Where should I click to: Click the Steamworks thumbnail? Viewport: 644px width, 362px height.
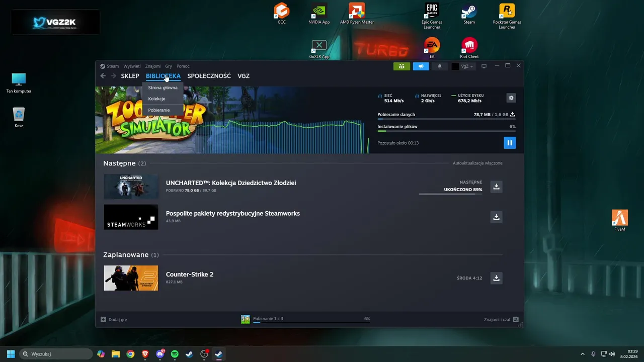[131, 217]
